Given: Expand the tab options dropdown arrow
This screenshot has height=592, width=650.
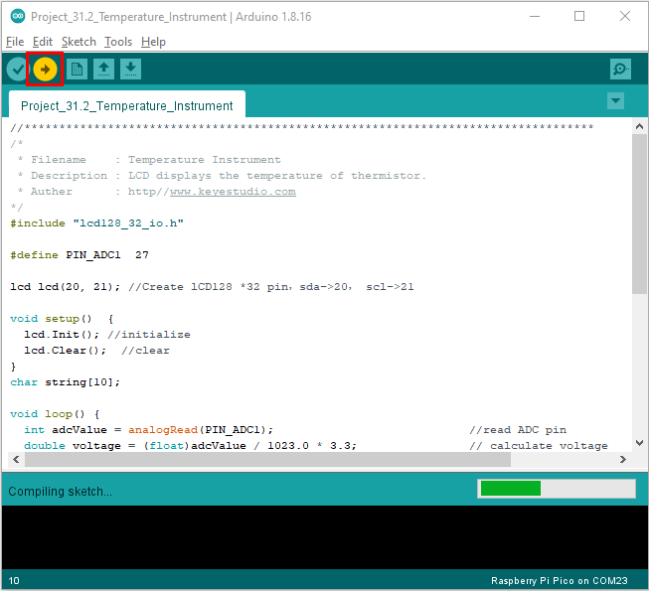Looking at the screenshot, I should pyautogui.click(x=616, y=101).
